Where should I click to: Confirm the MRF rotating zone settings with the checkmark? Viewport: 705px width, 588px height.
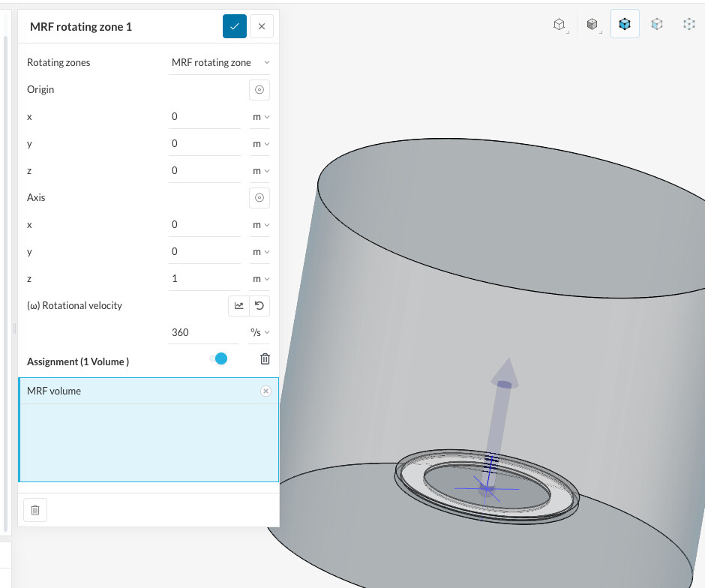tap(234, 26)
